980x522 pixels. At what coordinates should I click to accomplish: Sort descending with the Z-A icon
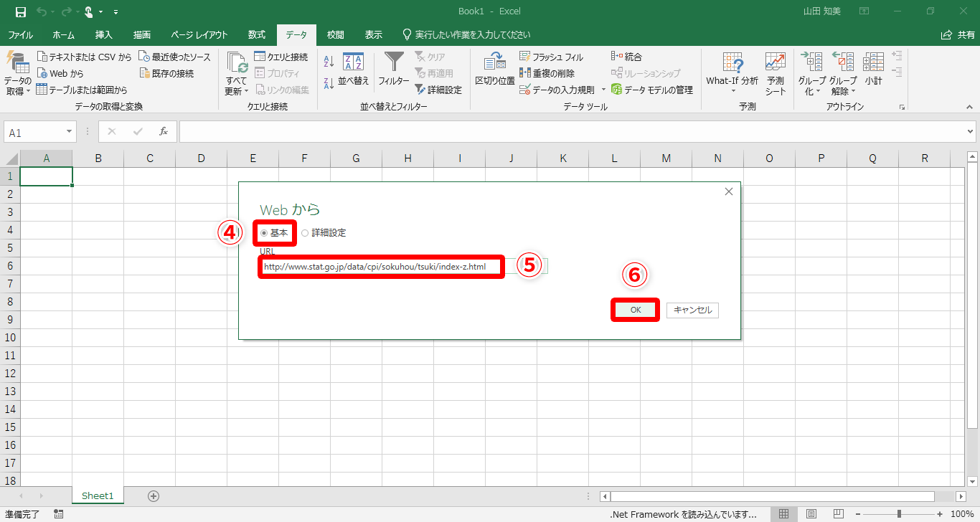pyautogui.click(x=329, y=83)
